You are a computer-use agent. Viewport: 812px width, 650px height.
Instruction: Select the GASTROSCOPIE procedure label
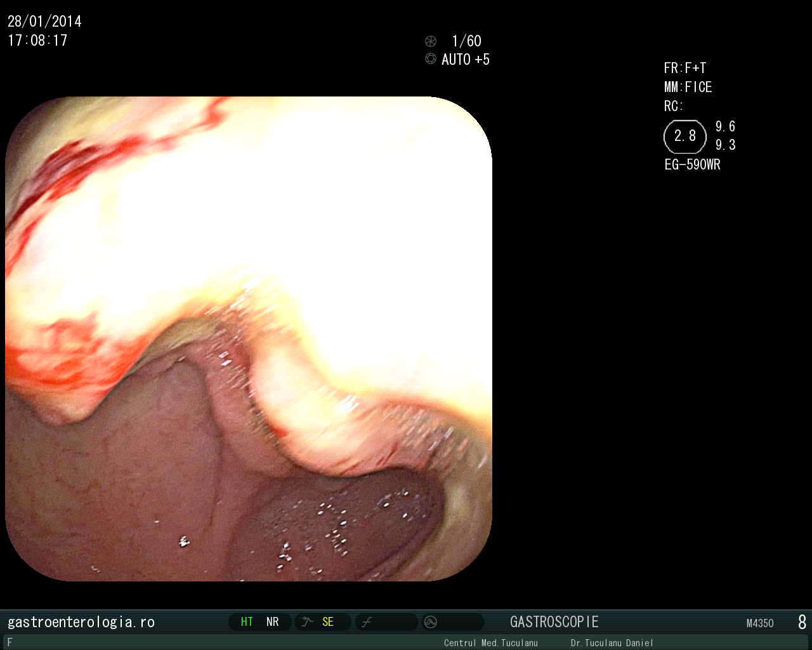[554, 622]
